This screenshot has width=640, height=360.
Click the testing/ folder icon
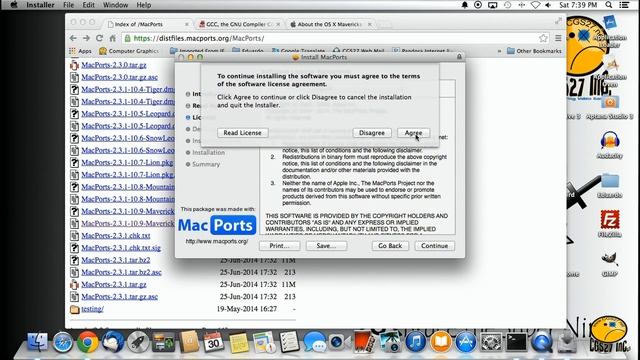tap(74, 309)
